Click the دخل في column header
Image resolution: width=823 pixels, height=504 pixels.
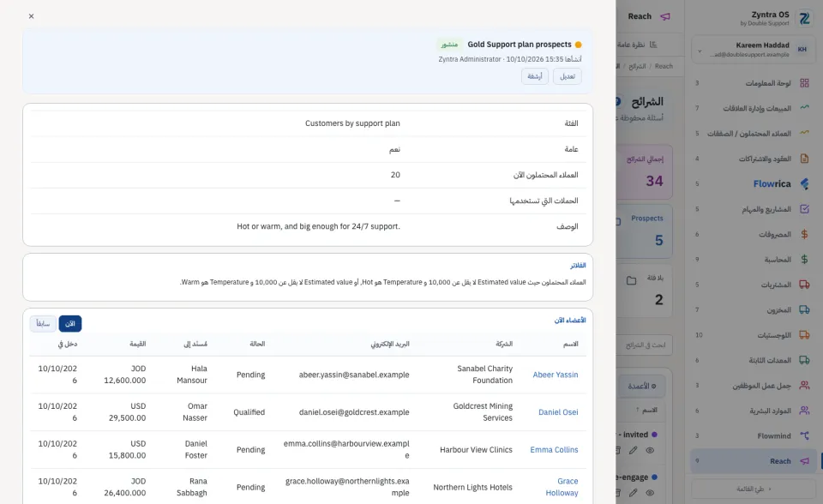click(68, 344)
